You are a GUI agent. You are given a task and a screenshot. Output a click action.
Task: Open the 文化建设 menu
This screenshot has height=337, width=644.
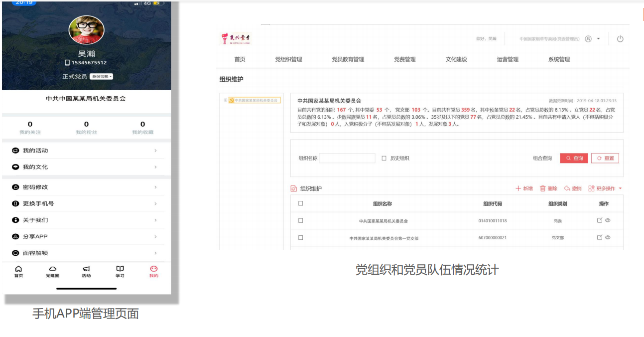tap(456, 59)
